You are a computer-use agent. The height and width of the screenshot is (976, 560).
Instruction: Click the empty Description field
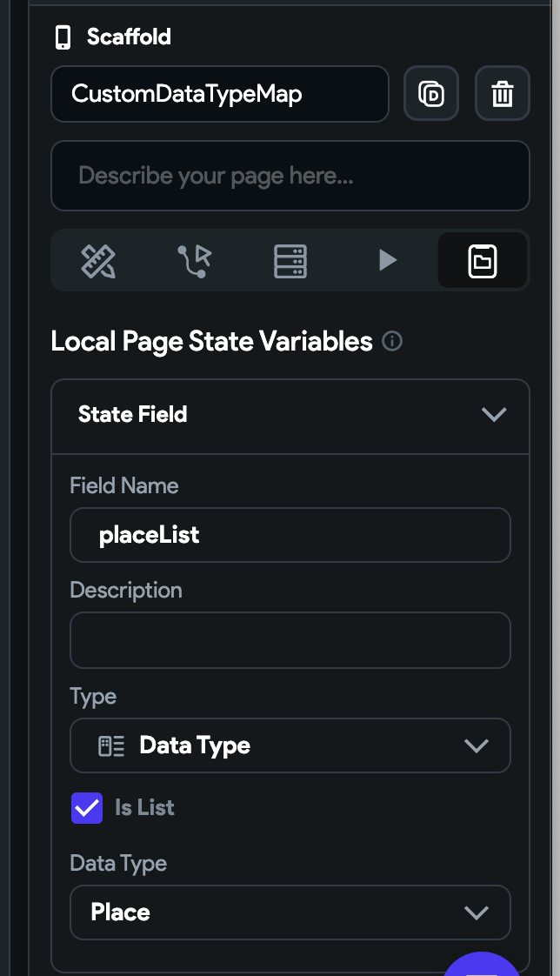(x=290, y=640)
